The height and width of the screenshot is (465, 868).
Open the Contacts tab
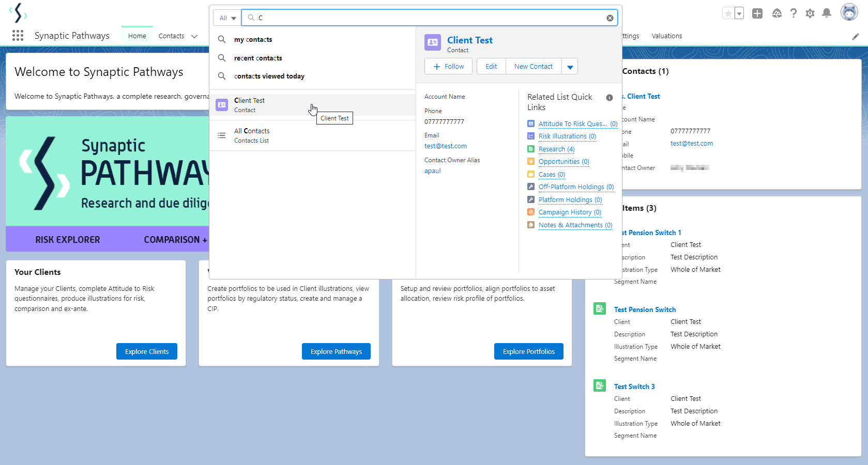click(x=172, y=36)
